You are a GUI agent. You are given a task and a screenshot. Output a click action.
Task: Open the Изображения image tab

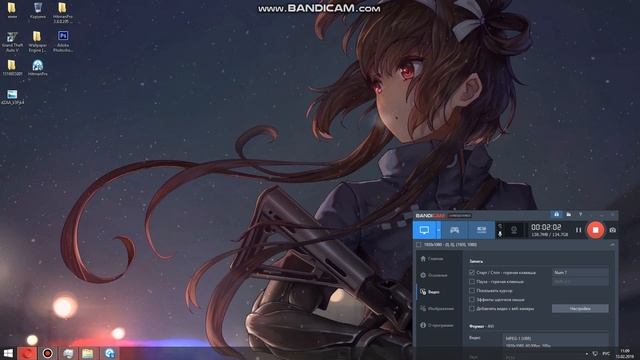click(x=437, y=309)
